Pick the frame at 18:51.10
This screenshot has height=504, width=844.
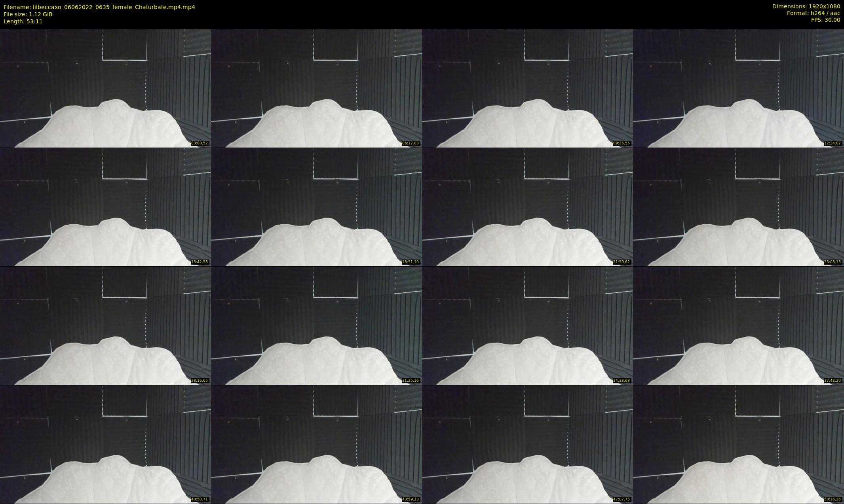click(x=316, y=207)
